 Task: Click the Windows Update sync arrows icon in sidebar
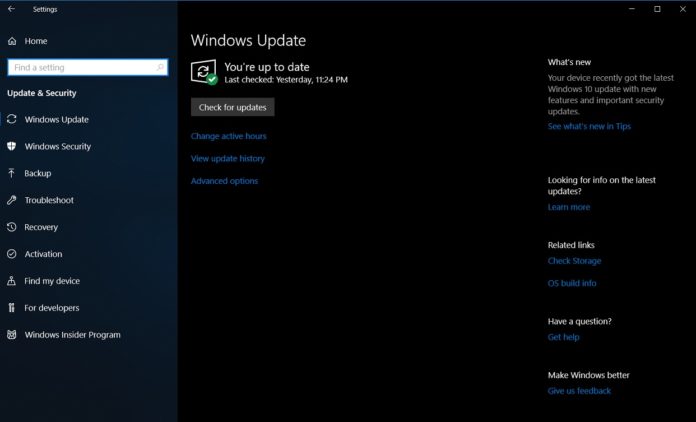12,119
